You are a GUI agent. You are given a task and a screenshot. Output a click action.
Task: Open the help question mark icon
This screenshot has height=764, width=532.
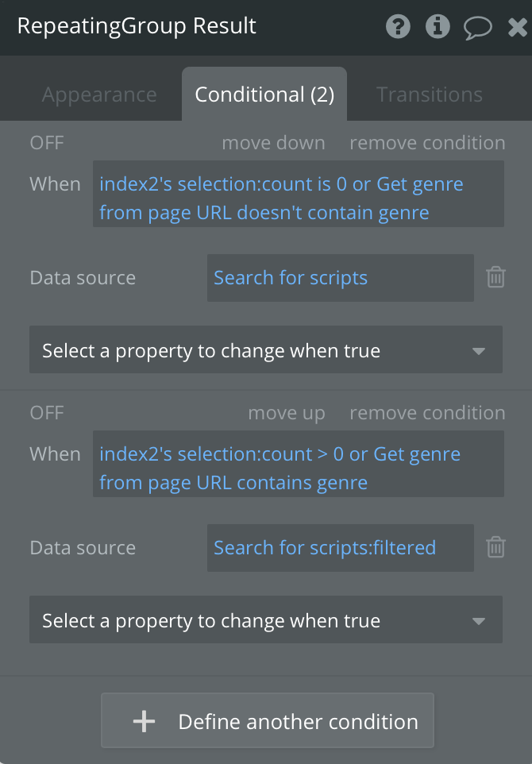coord(398,27)
